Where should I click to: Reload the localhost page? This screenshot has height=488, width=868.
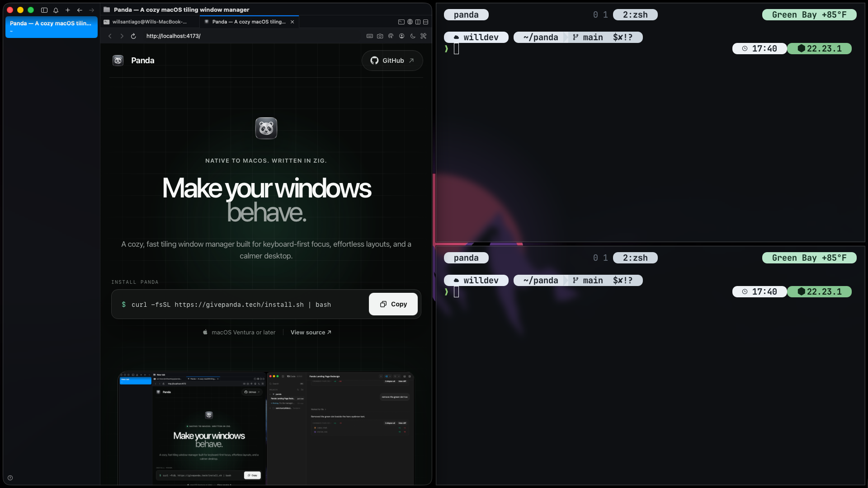click(133, 36)
